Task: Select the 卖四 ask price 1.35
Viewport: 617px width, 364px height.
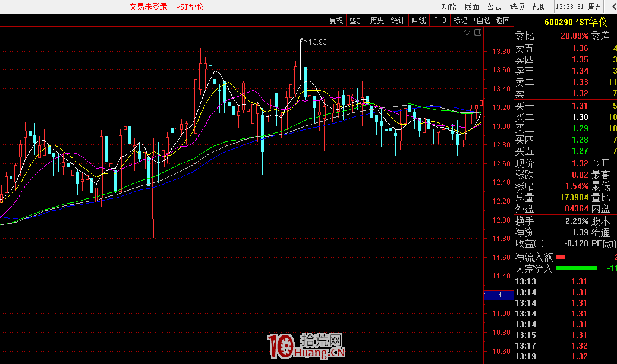Action: [x=580, y=59]
